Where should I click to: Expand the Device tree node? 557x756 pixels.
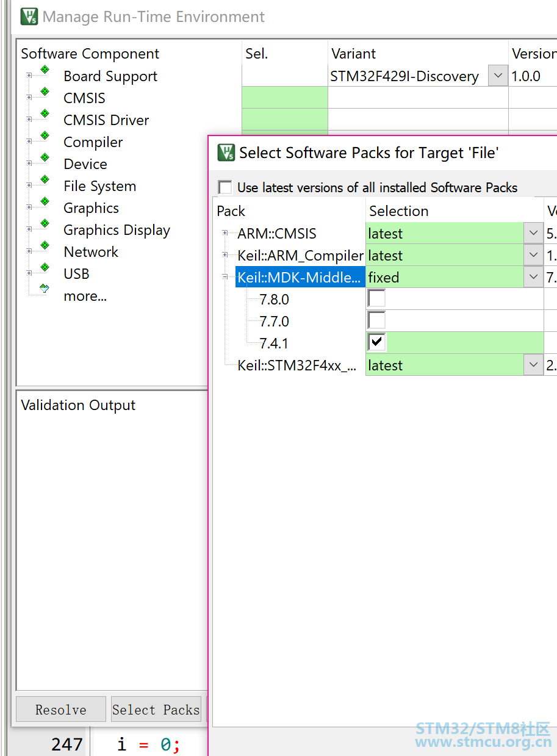click(x=29, y=164)
